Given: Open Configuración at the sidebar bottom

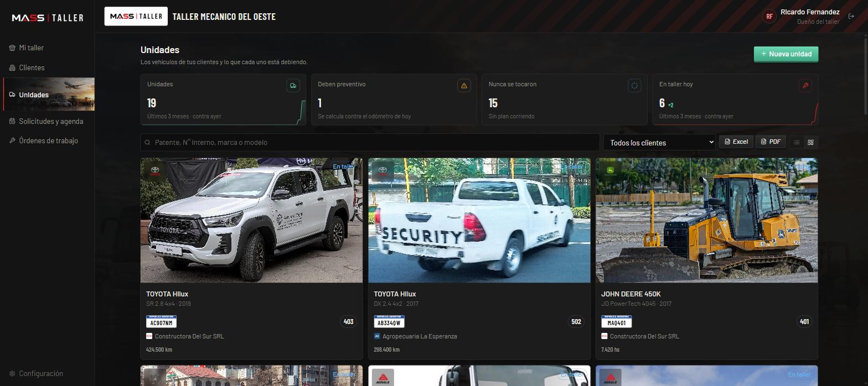Looking at the screenshot, I should [x=37, y=373].
